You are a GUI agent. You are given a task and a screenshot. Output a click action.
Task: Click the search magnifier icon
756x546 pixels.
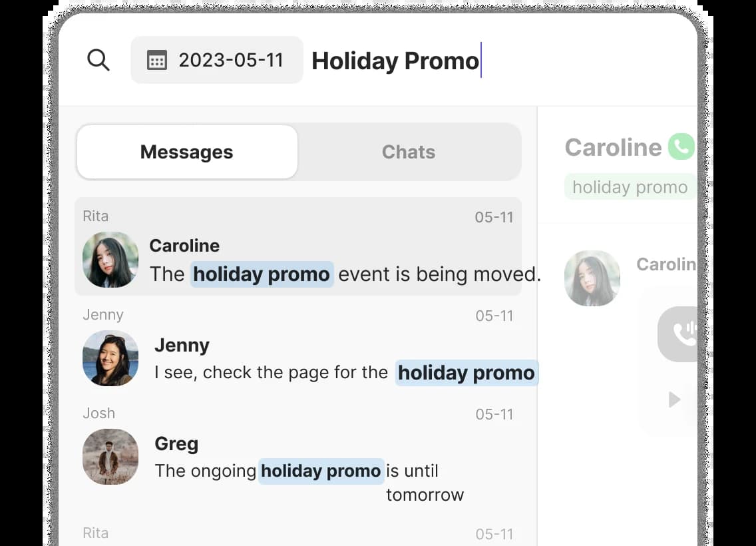point(98,61)
